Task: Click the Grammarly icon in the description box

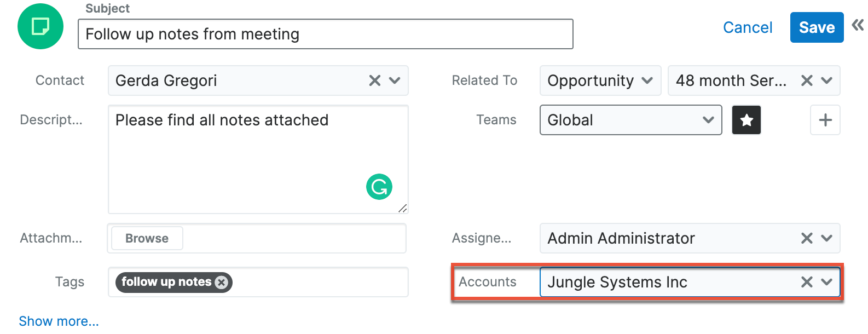Action: (x=379, y=187)
